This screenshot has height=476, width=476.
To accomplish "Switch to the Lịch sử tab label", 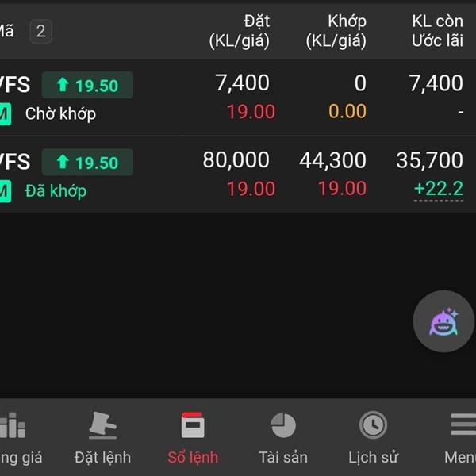I will [x=373, y=457].
